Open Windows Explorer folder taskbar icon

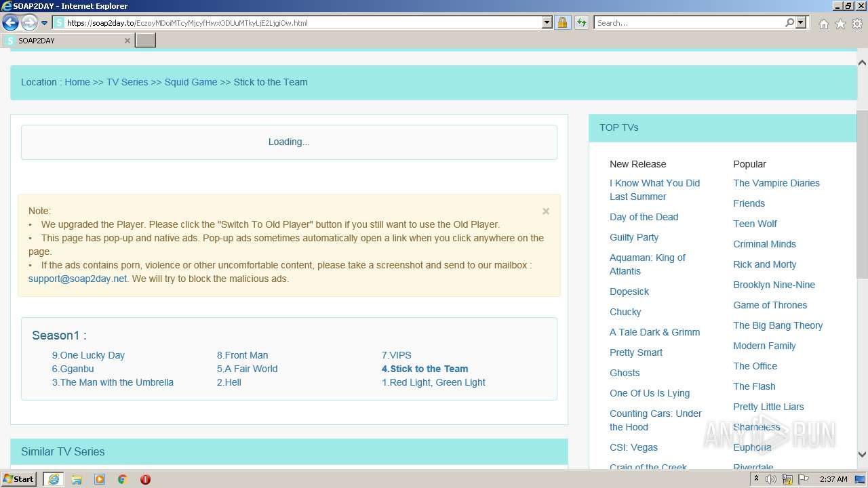[x=77, y=479]
